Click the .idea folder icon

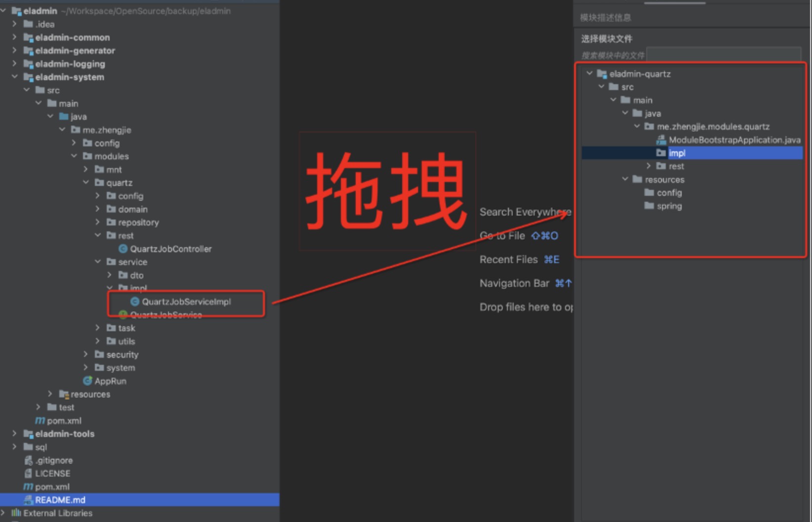click(28, 24)
